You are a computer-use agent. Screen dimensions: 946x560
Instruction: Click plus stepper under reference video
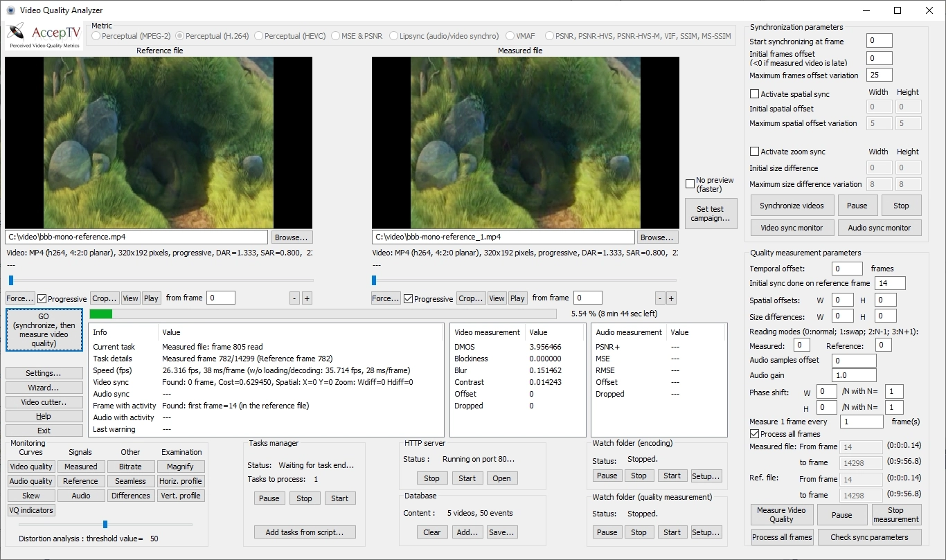307,298
